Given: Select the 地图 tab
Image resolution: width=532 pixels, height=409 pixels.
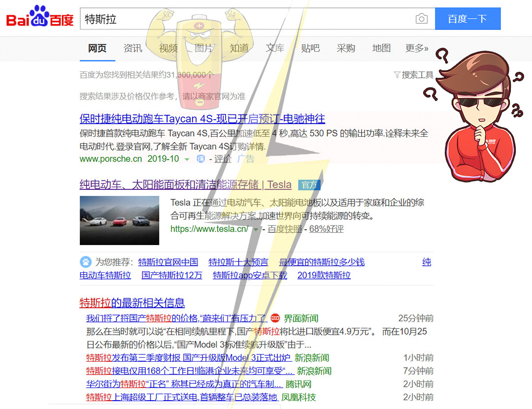Looking at the screenshot, I should tap(381, 48).
